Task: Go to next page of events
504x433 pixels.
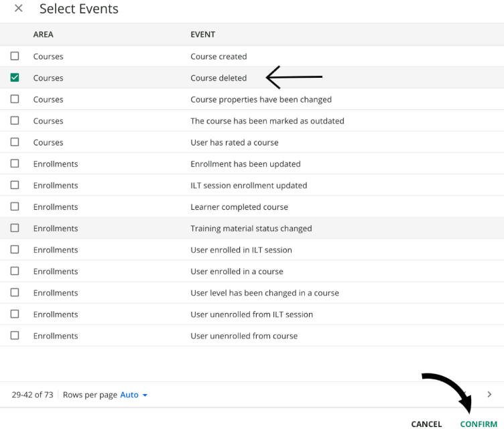Action: pyautogui.click(x=489, y=395)
